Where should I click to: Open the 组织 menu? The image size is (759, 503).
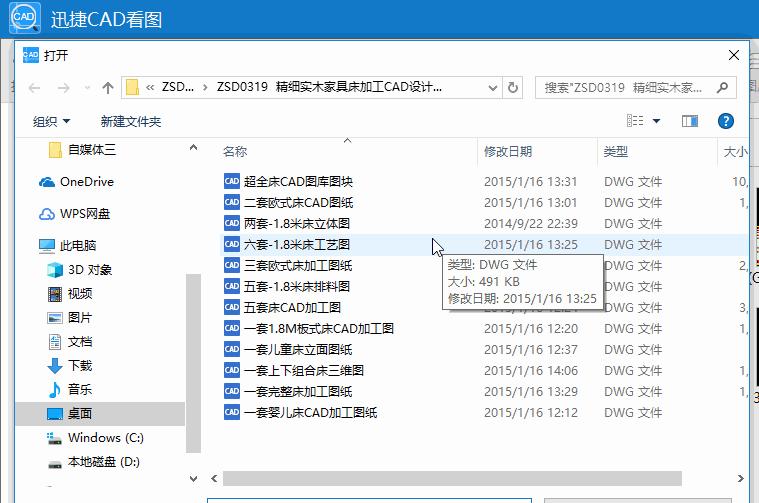pos(51,122)
